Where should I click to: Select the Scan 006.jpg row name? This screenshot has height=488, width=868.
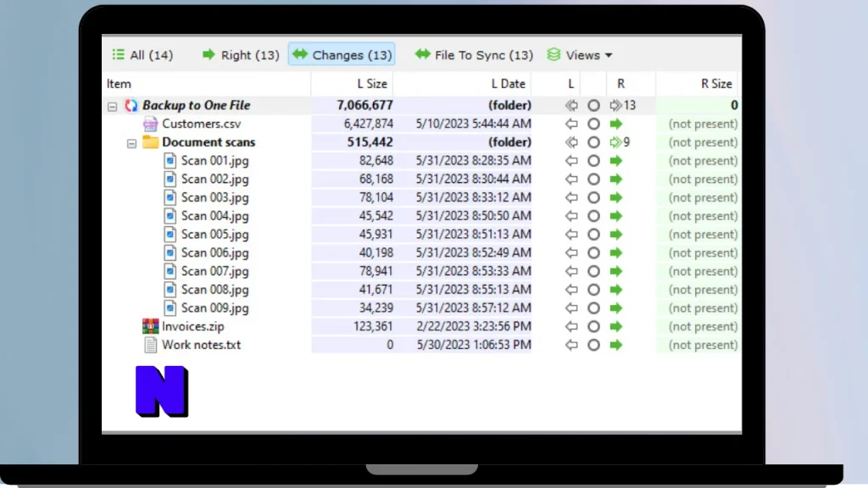click(214, 252)
